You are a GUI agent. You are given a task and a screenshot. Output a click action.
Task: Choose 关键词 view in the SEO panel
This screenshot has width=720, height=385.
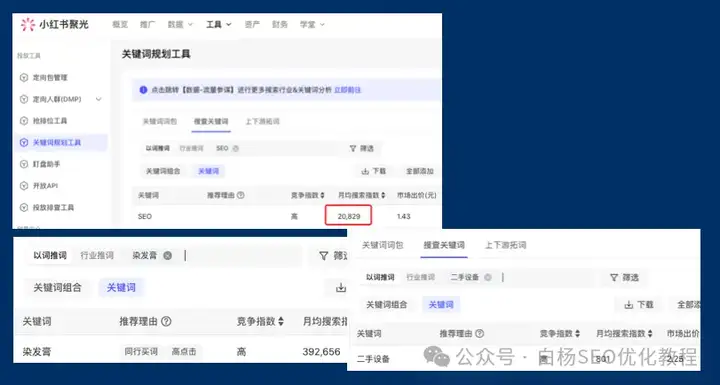pos(208,171)
